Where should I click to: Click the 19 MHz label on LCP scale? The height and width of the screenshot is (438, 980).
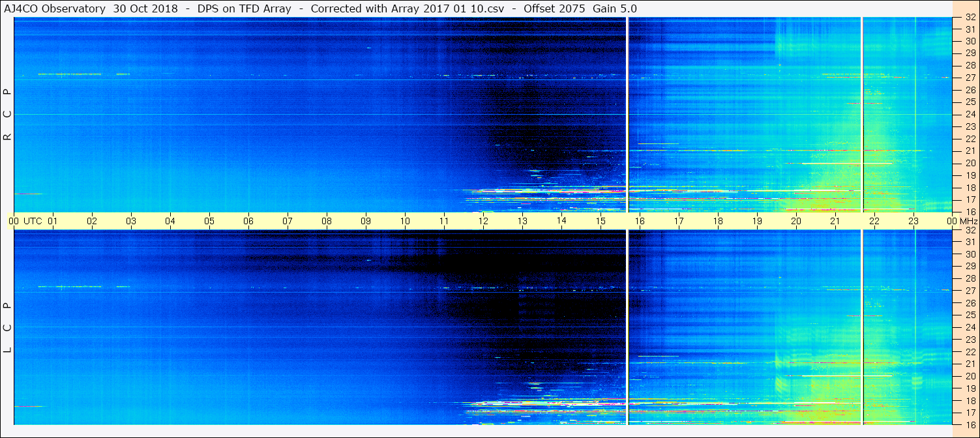pyautogui.click(x=970, y=388)
